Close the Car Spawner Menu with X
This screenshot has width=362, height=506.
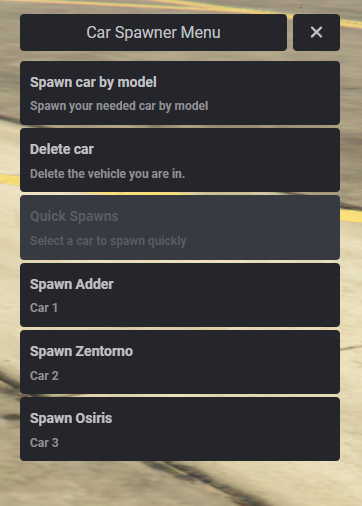pos(316,32)
